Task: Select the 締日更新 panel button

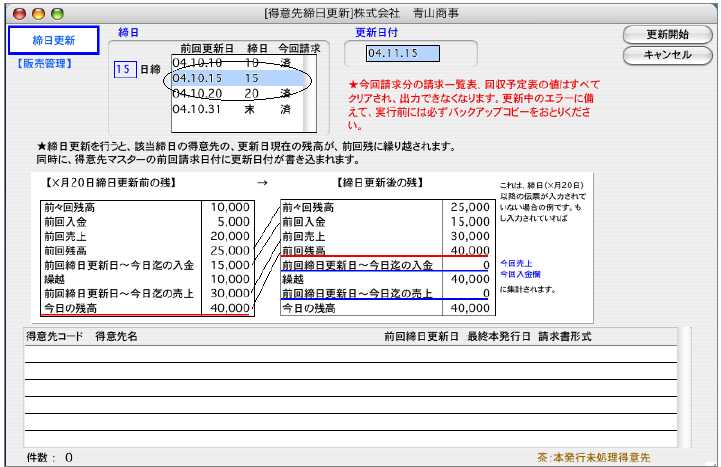Action: click(x=54, y=40)
